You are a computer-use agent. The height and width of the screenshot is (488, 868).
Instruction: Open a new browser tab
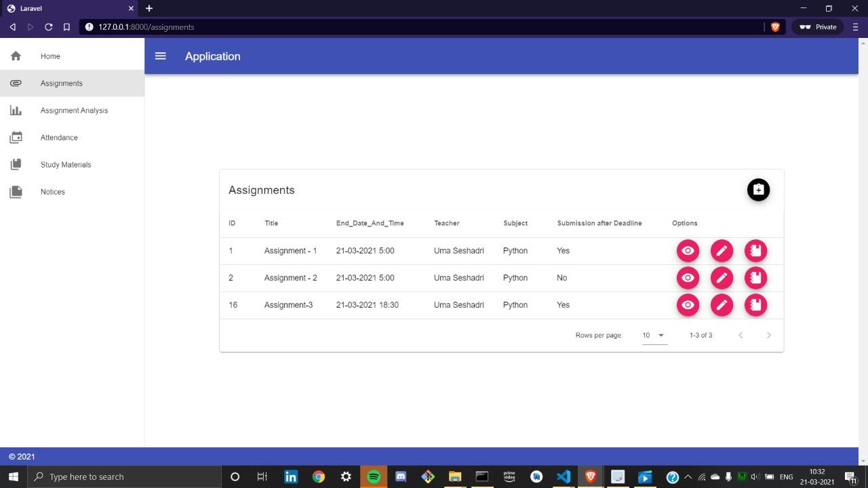(149, 8)
